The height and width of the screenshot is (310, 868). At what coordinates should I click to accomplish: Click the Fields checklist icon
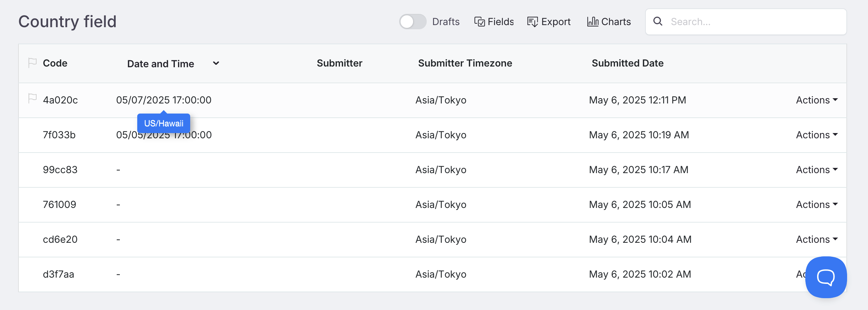point(479,22)
